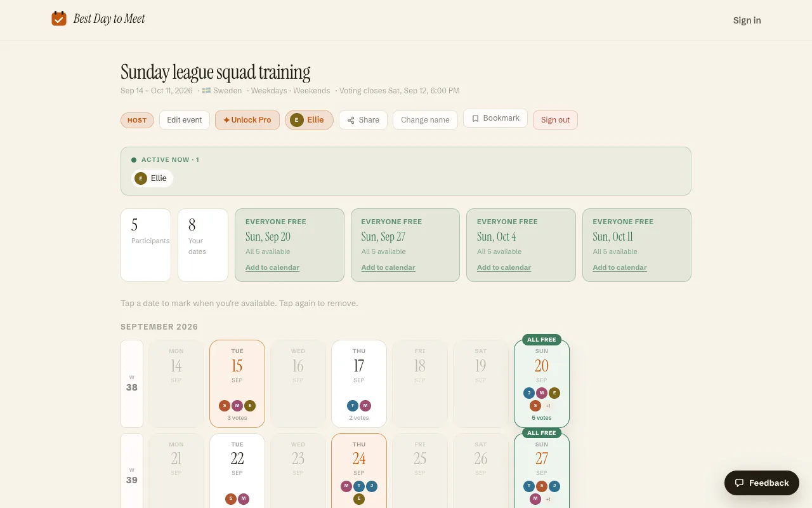Add Sun, Oct 4 to calendar
The width and height of the screenshot is (812, 508).
(504, 267)
